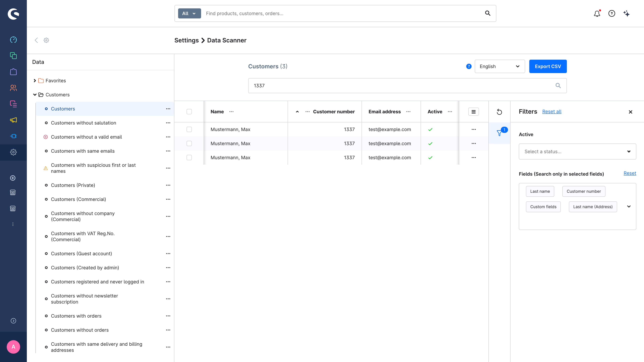This screenshot has width=644, height=362.
Task: Close the Filters panel
Action: 630,112
